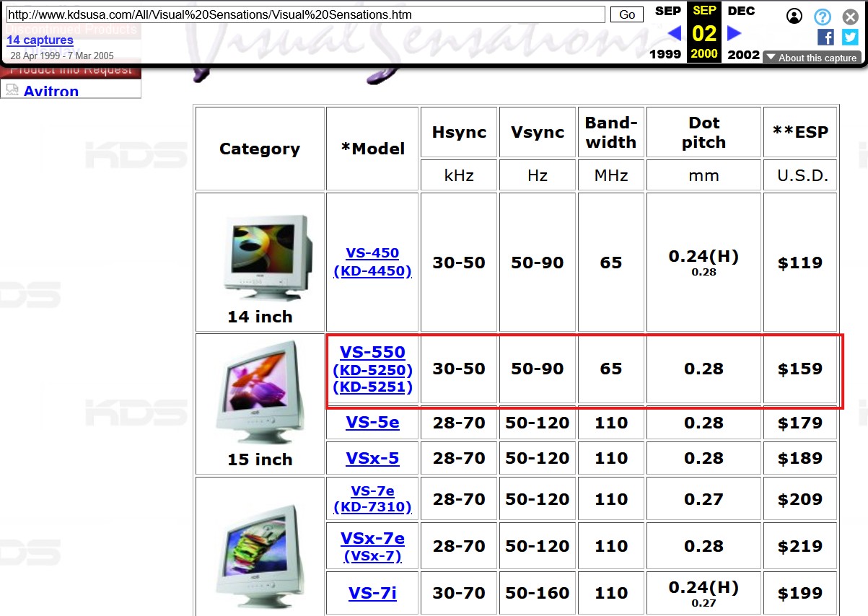Go to next capture with right arrow
This screenshot has height=616, width=868.
point(735,33)
